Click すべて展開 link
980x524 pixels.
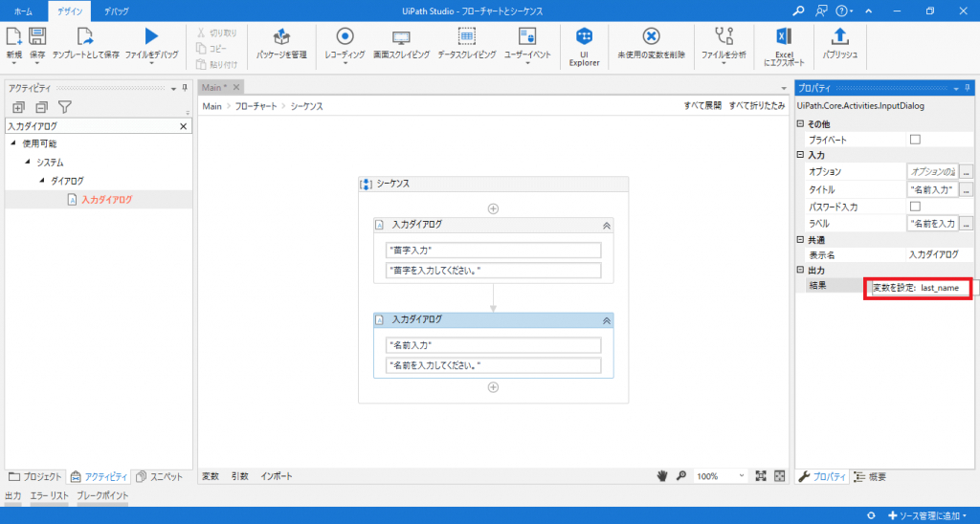[x=702, y=106]
